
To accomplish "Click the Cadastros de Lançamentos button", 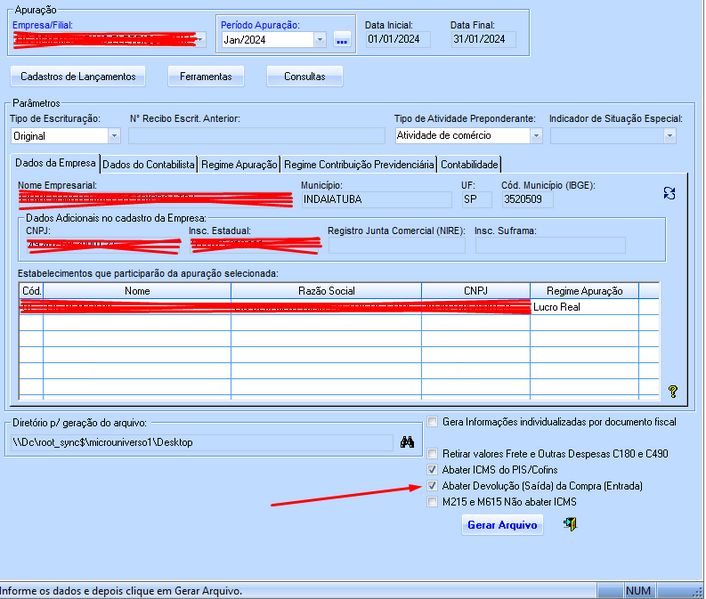I will coord(78,77).
